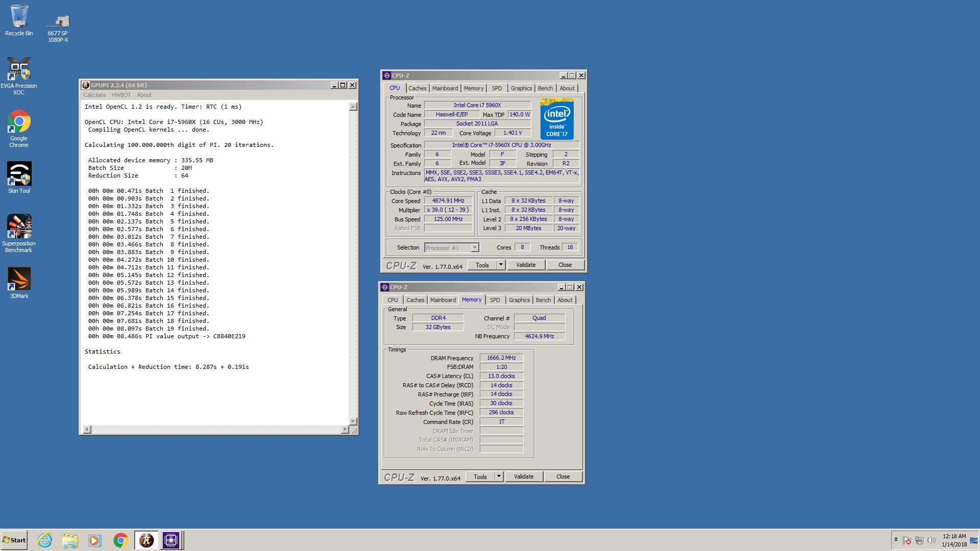Click GPUPI horizontal scrollbar left arrow
This screenshot has width=980, height=551.
pos(87,430)
